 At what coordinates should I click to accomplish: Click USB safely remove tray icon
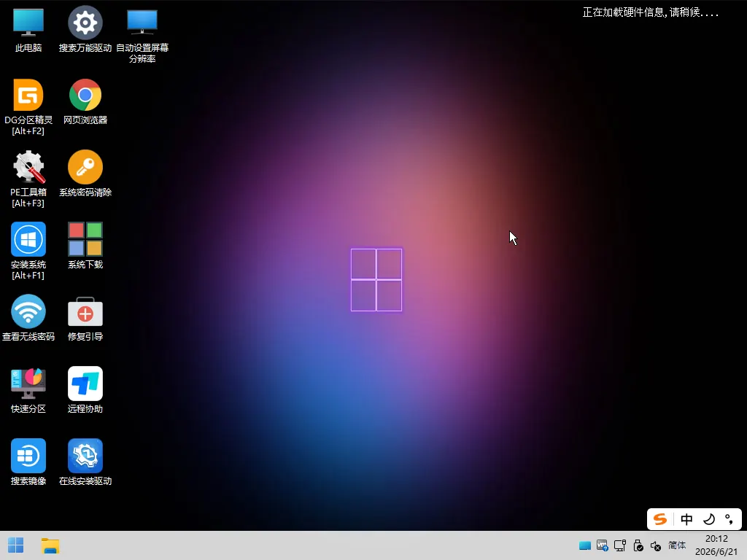638,545
